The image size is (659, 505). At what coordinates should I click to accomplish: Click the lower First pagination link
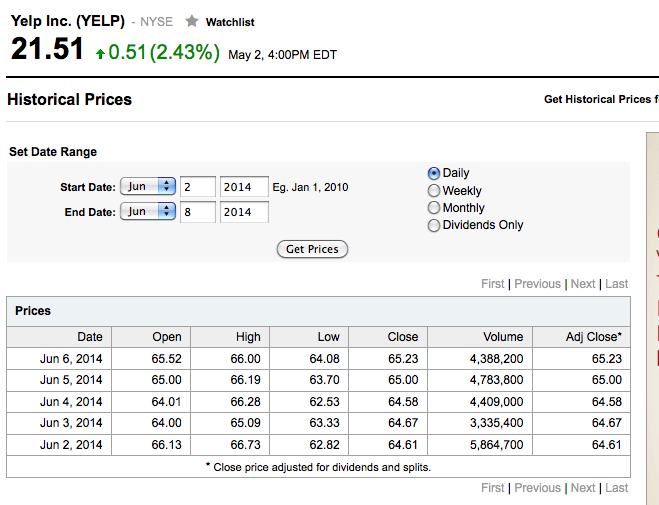493,488
